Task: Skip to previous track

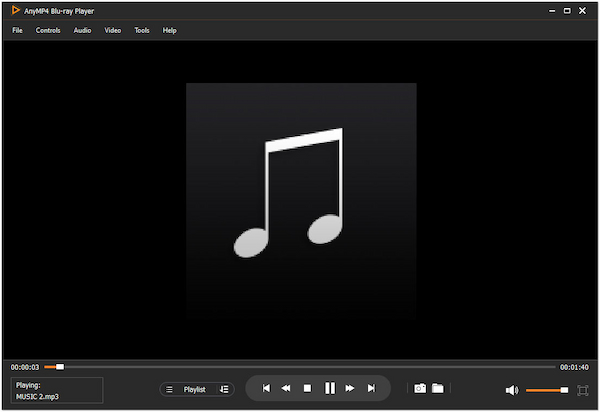Action: click(x=266, y=388)
